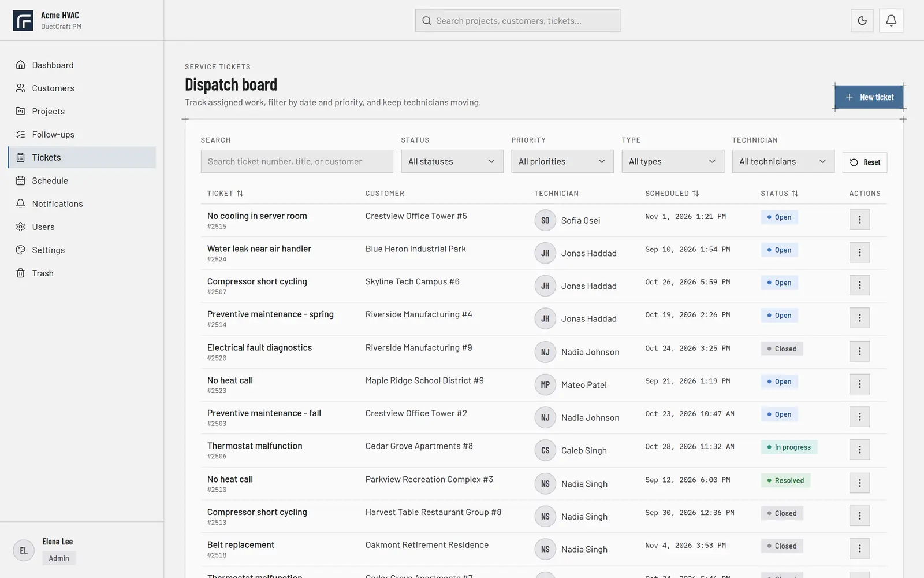Click the Resolved status badge
The width and height of the screenshot is (924, 578).
(x=785, y=481)
